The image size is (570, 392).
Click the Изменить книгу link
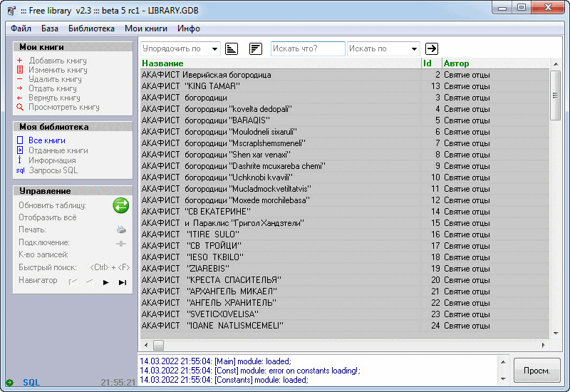[58, 69]
